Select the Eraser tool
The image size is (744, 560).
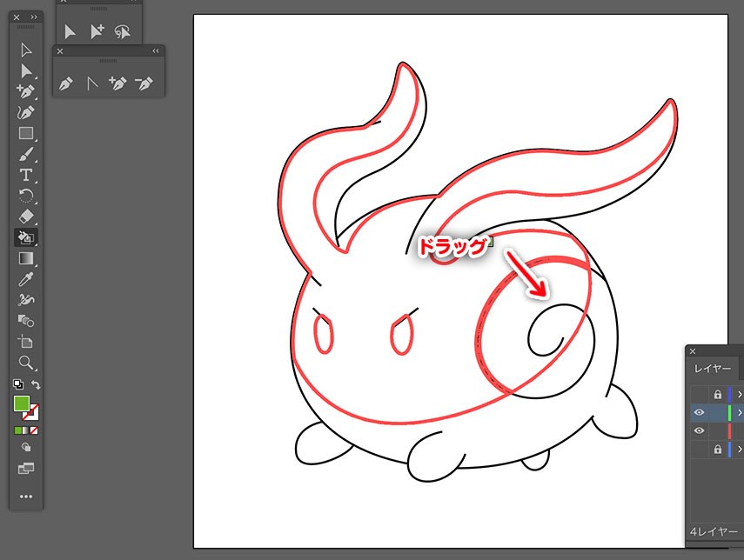(26, 217)
